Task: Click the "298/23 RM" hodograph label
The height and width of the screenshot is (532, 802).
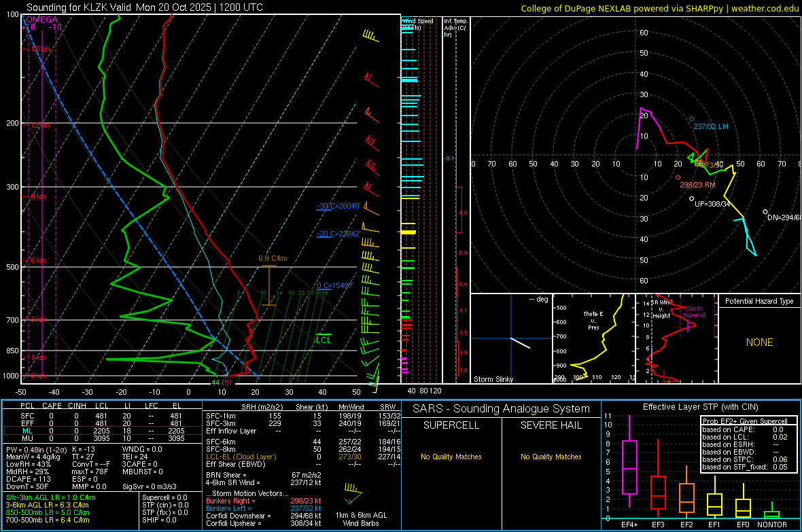Action: coord(697,185)
